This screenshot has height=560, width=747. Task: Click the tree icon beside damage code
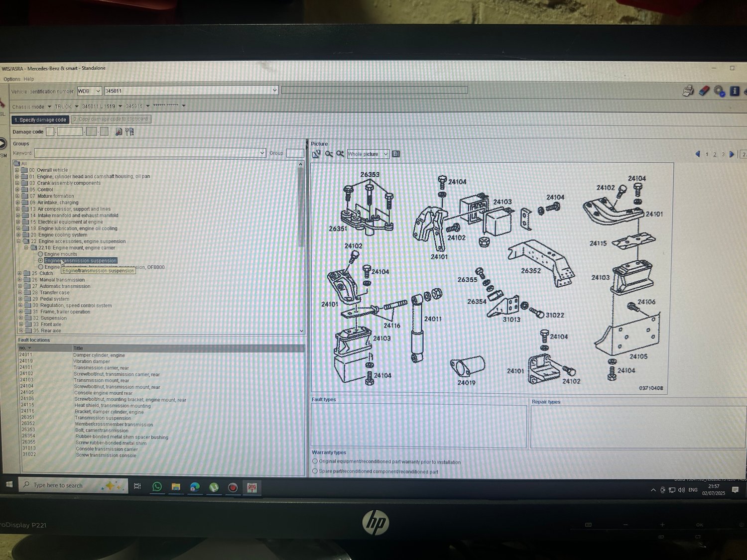[129, 132]
